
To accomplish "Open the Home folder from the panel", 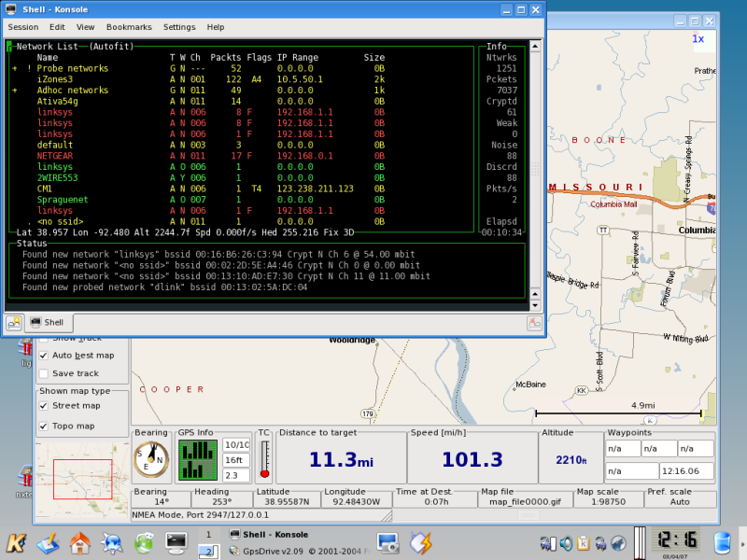I will [x=80, y=543].
